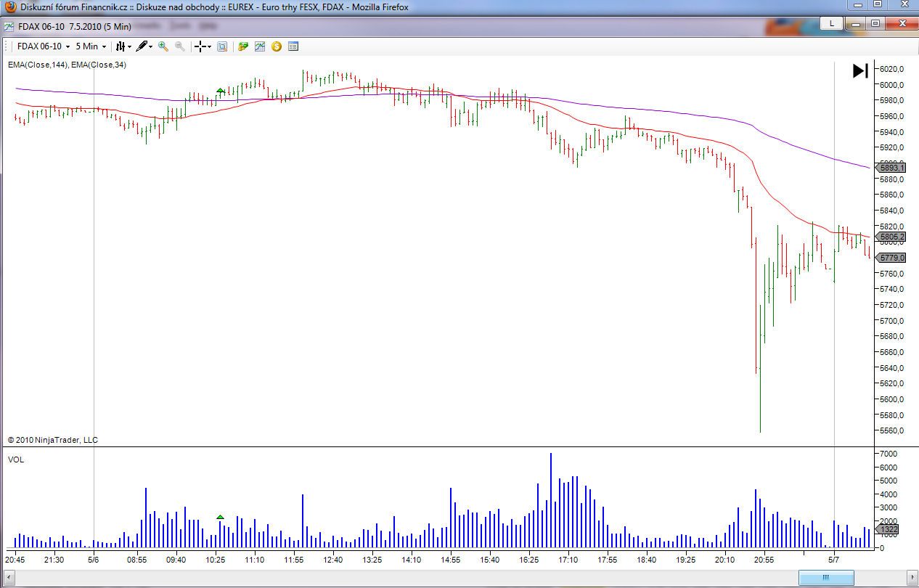
Task: Click the 20:55 time axis label
Action: tap(764, 560)
